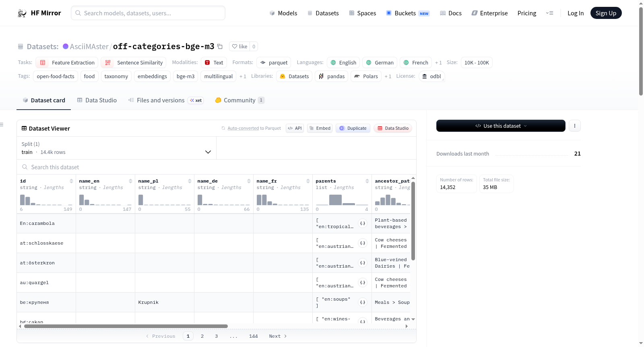Switch to the Data Studio tab
644x347 pixels.
point(97,100)
